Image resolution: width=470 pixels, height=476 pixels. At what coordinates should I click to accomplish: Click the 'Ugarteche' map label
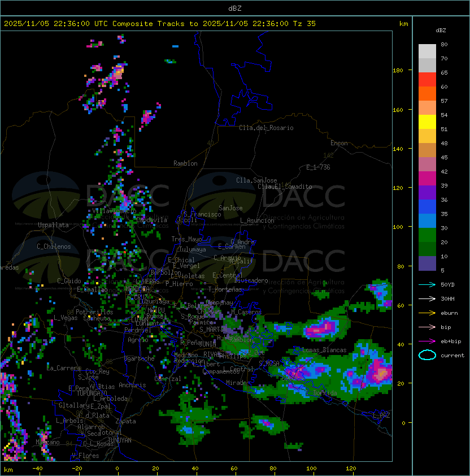coord(140,358)
